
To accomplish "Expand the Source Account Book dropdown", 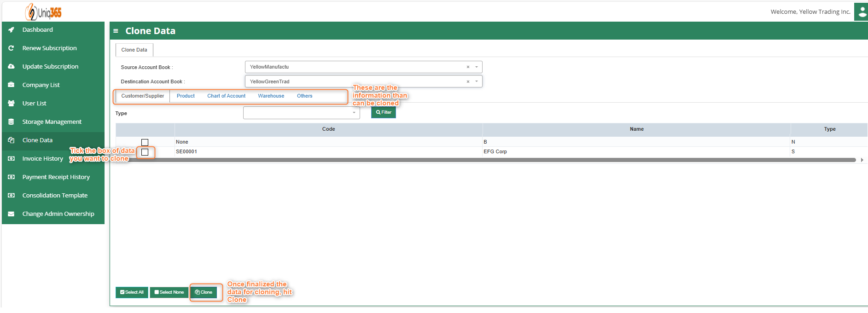I will coord(477,67).
